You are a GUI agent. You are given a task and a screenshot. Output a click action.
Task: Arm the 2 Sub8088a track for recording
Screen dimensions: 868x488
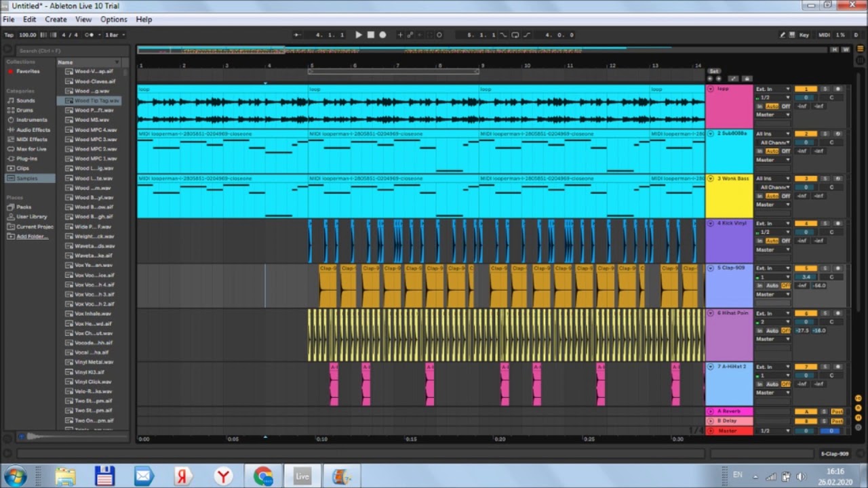(x=837, y=134)
